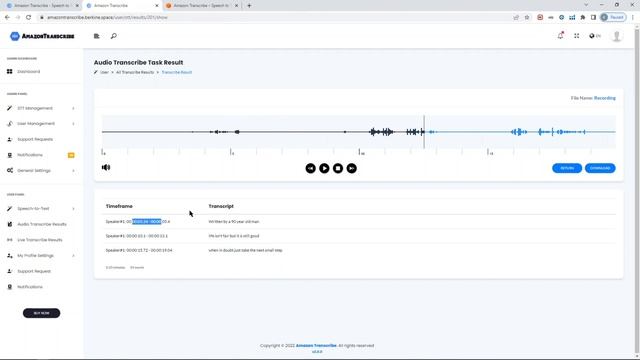
Task: Click the browser address bar
Action: (x=273, y=17)
